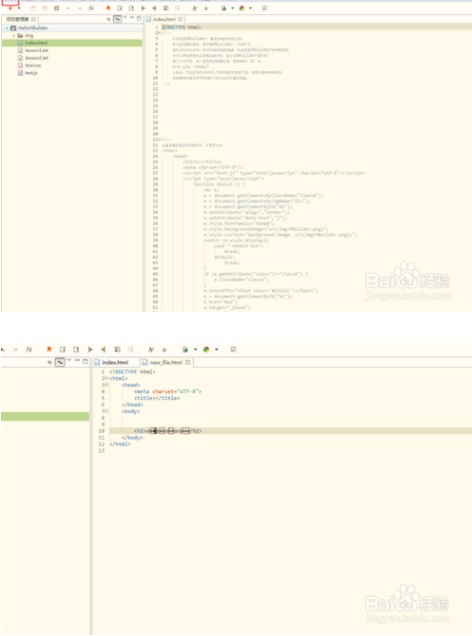
Task: Click the increase font size icon in lower toolbar
Action: [150, 349]
